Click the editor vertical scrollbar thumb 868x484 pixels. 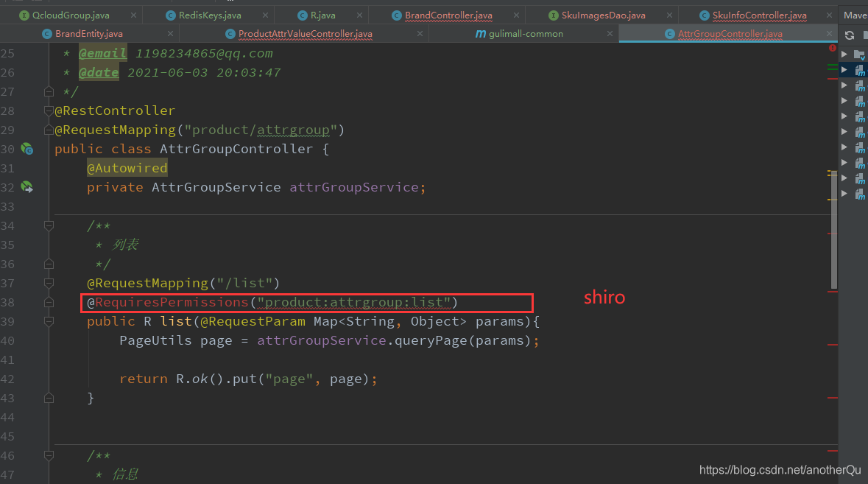pyautogui.click(x=833, y=231)
